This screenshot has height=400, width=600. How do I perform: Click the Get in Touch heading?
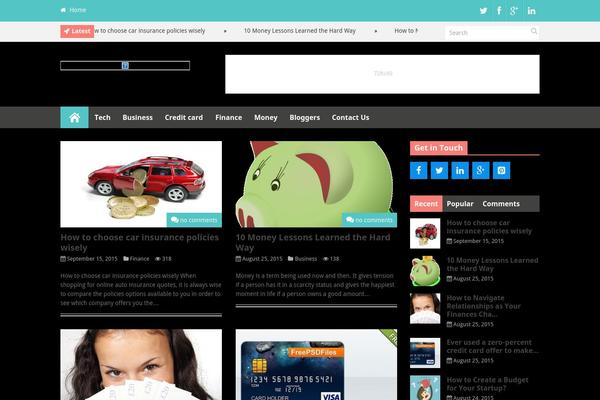click(439, 148)
